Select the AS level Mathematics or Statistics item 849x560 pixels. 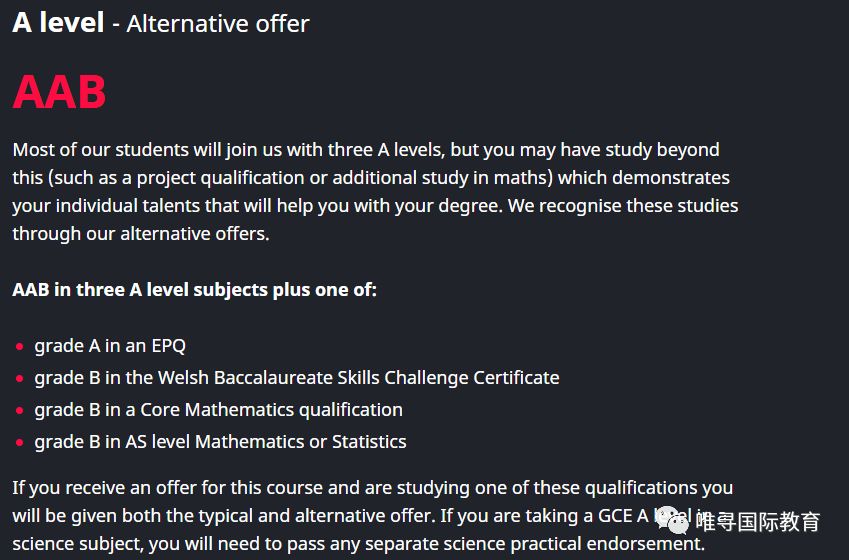[x=220, y=441]
